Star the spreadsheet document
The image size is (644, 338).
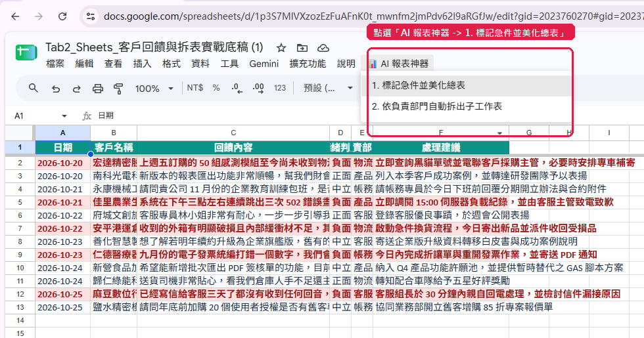point(281,48)
